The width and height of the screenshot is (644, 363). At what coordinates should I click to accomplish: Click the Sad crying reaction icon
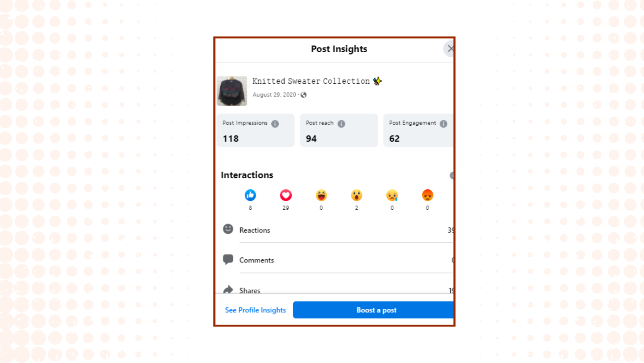[392, 195]
